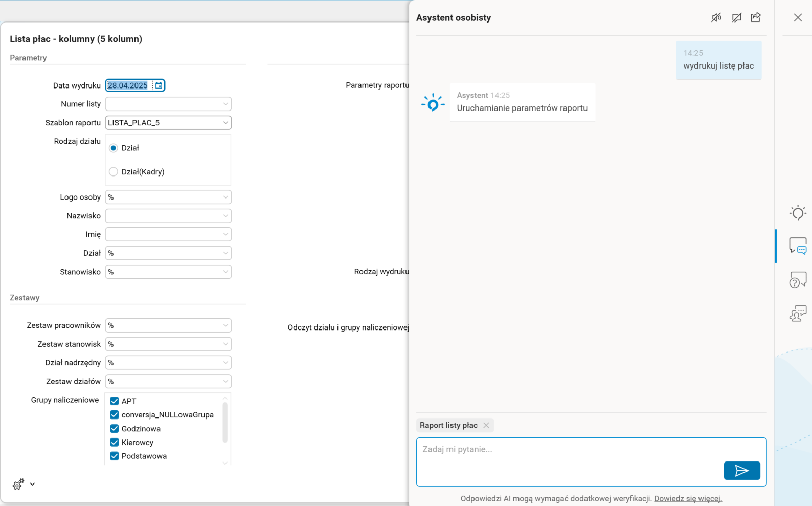The width and height of the screenshot is (812, 506).
Task: Click the 'Odczyt działu i grupy naliczeniowej' label
Action: (348, 327)
